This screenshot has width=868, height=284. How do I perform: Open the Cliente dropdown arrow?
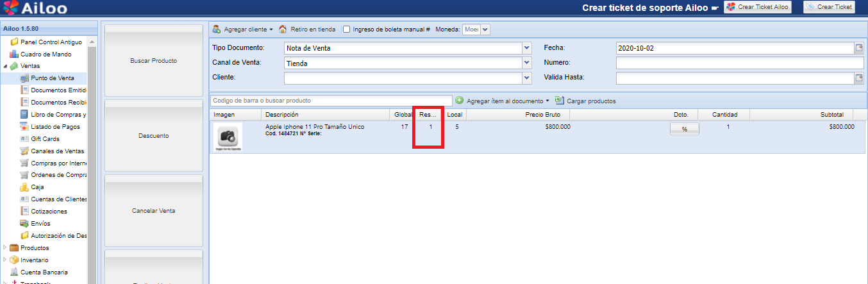tap(527, 78)
